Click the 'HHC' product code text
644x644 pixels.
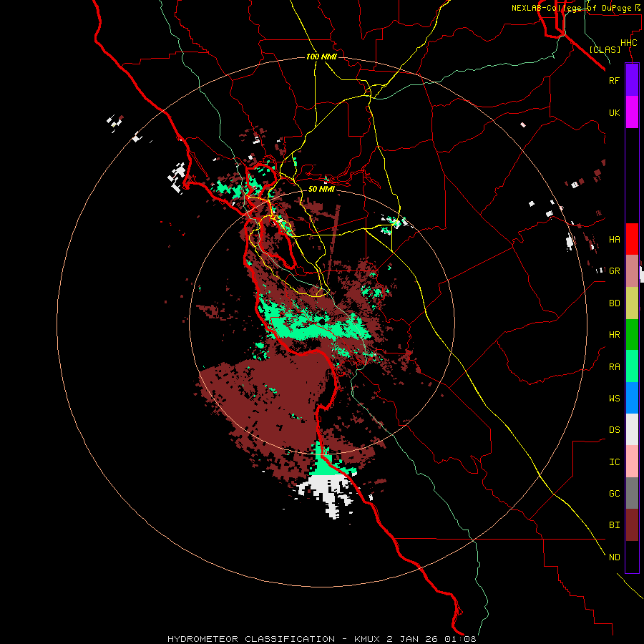tap(628, 43)
